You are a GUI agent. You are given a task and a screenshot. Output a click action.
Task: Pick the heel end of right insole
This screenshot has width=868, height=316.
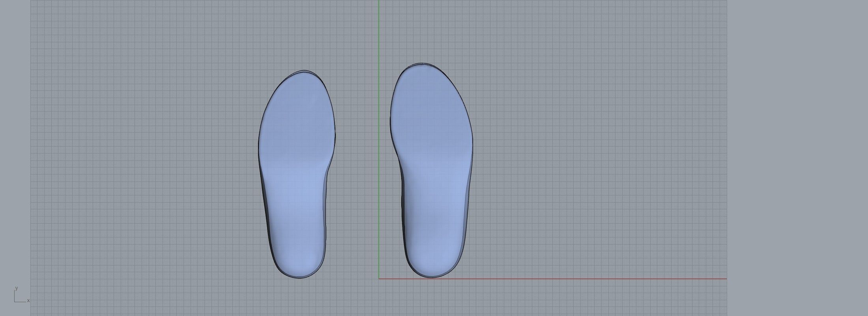[x=431, y=277]
